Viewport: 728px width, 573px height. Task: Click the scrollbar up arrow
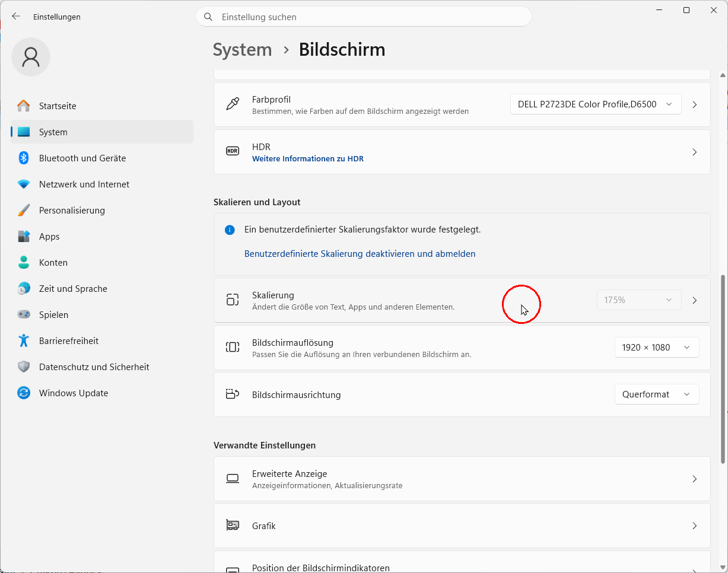[x=723, y=75]
